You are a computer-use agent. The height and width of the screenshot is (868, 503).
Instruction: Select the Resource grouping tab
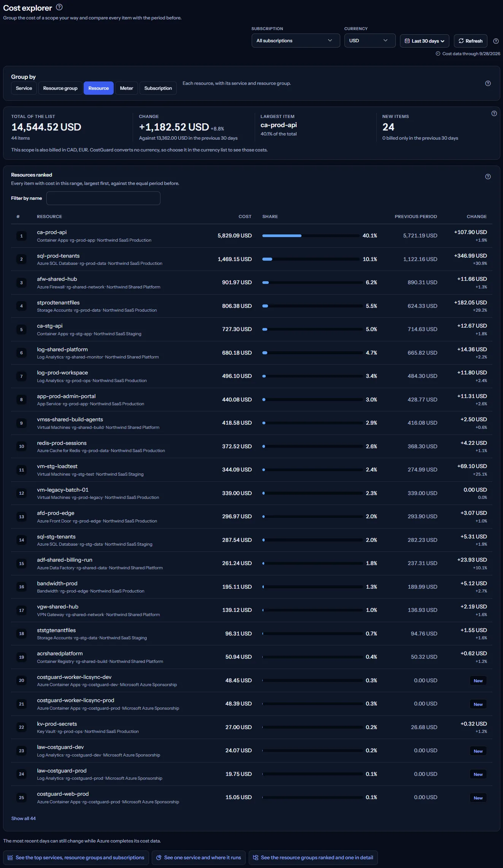(x=98, y=88)
